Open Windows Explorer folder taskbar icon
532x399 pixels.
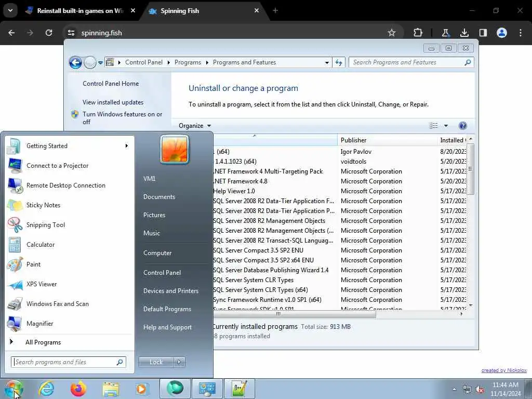pyautogui.click(x=111, y=389)
